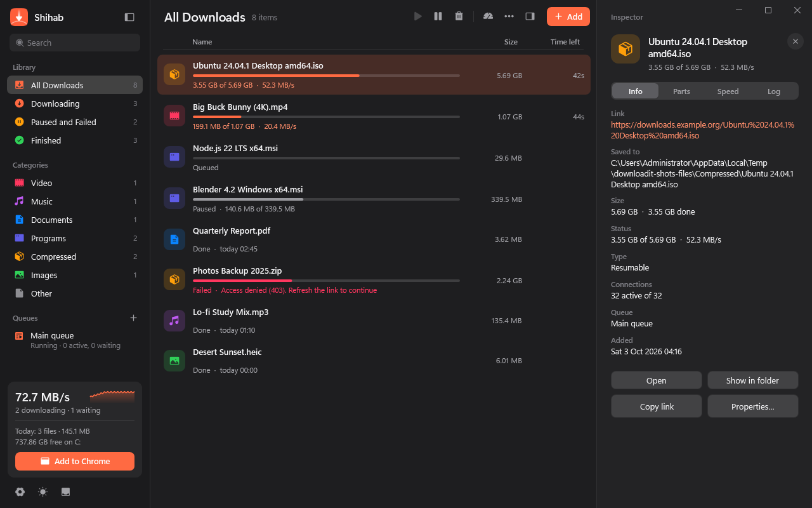Click the Photos Backup failed progress bar
This screenshot has height=508, width=812.
tap(326, 281)
